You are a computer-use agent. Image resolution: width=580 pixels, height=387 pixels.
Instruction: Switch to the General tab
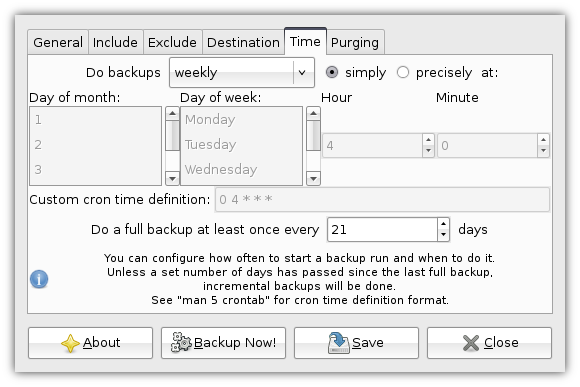58,42
